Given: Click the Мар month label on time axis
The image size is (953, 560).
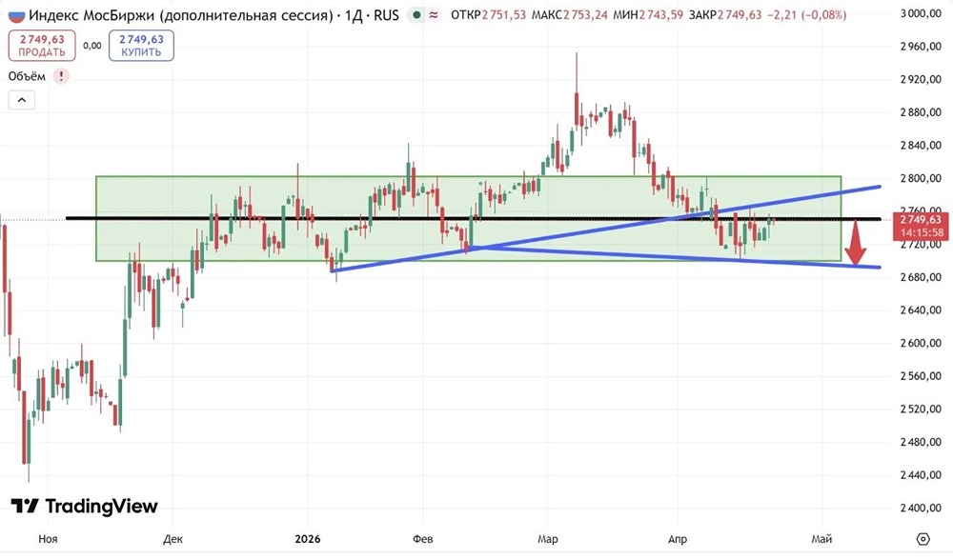Looking at the screenshot, I should pos(548,539).
